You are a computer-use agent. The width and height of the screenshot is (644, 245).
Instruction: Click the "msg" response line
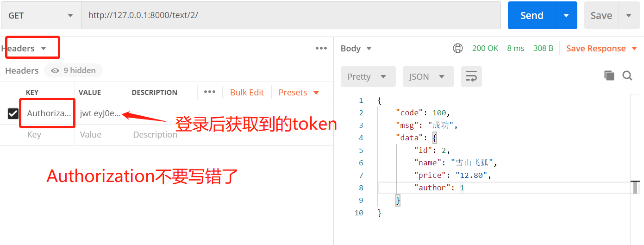(x=426, y=125)
